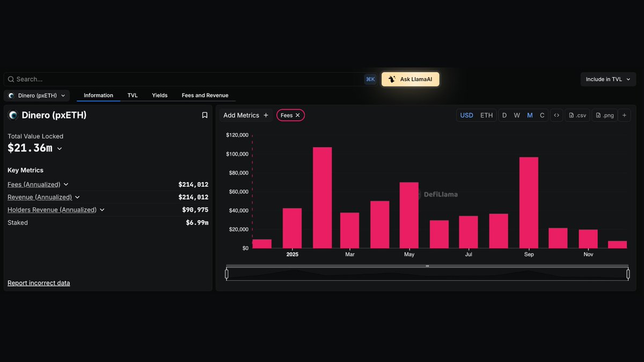Click the $90,975 holders revenue value
The image size is (644, 362).
tap(195, 210)
